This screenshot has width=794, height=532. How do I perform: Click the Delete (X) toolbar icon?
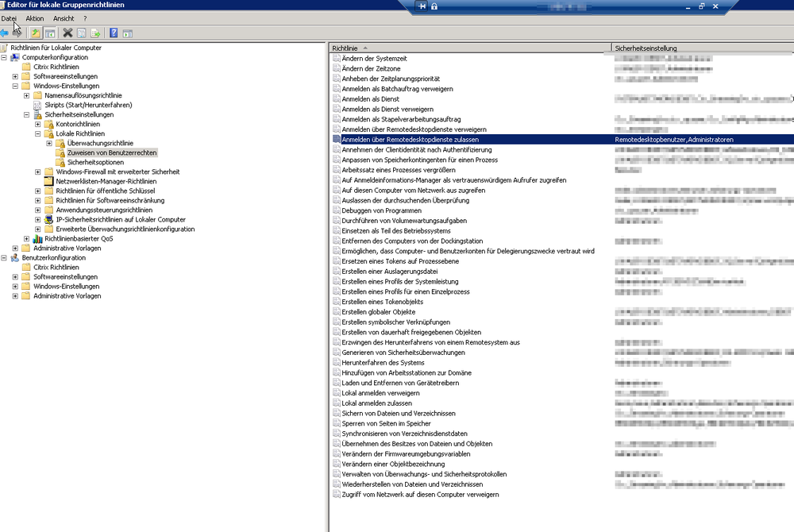point(67,33)
